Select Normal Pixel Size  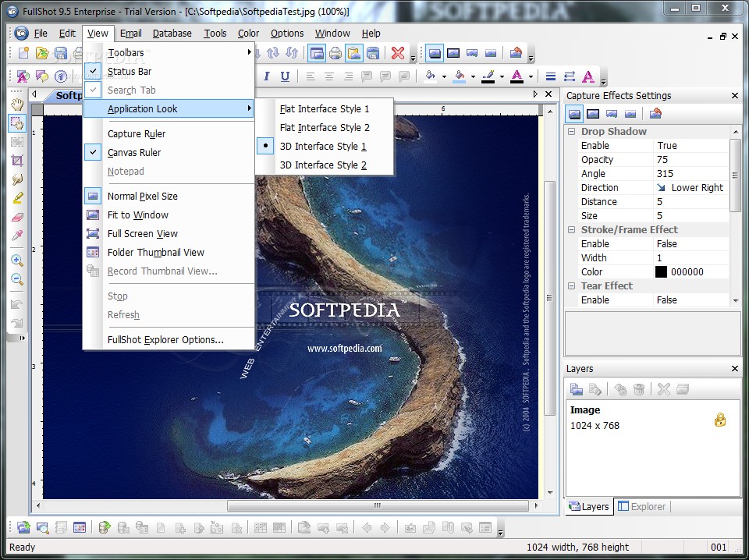[169, 197]
